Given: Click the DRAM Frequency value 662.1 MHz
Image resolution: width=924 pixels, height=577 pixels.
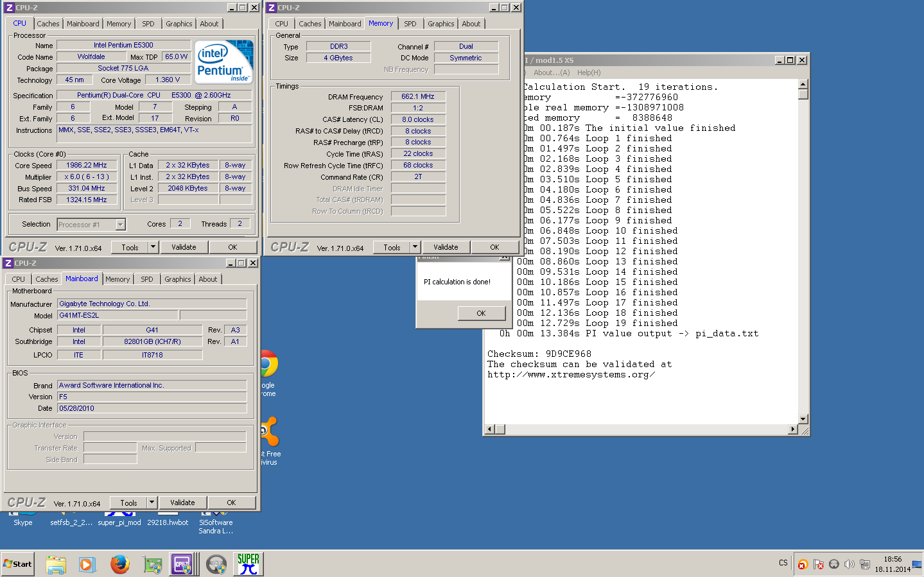Looking at the screenshot, I should [x=418, y=96].
